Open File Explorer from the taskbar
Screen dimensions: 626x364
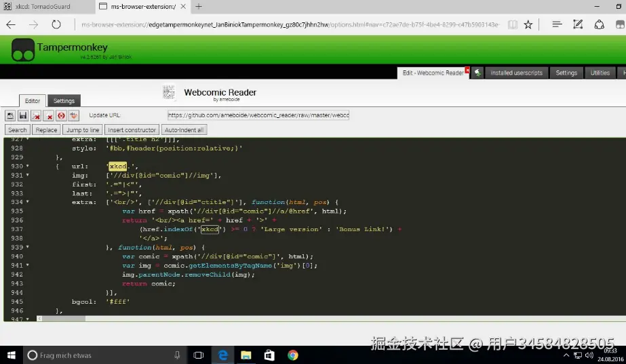(246, 355)
